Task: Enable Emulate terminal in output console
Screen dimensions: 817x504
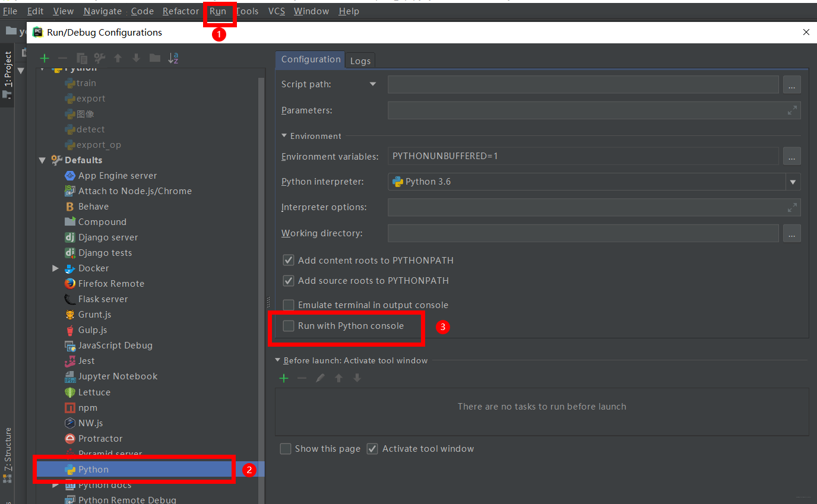Action: tap(289, 305)
